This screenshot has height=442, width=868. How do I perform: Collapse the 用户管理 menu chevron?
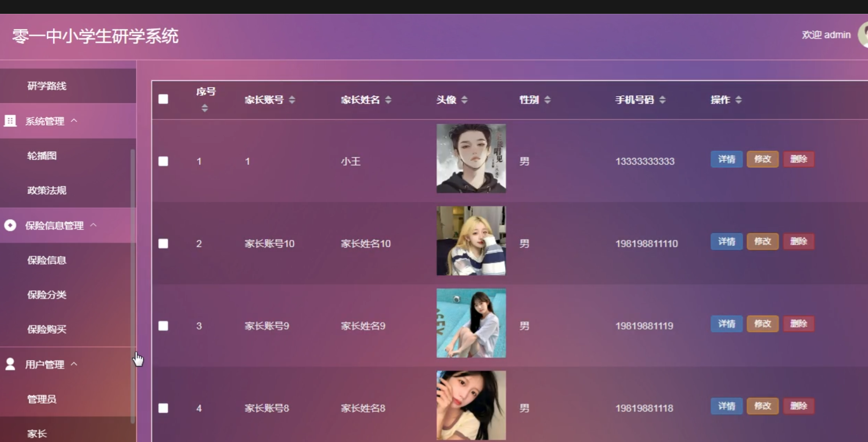tap(74, 364)
